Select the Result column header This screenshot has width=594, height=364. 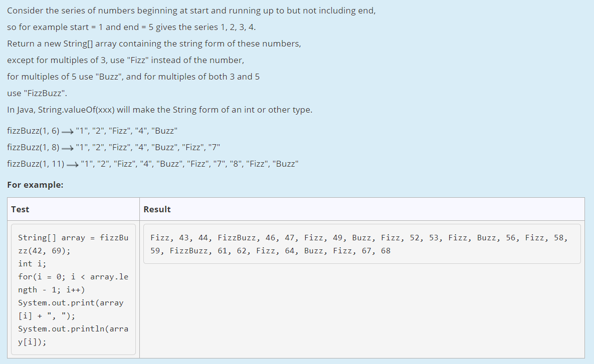coord(157,209)
